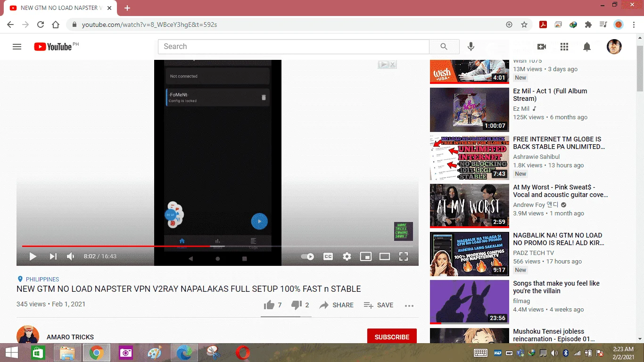644x362 pixels.
Task: Open the Songs that make you feel like villain thumbnail
Action: pos(470,302)
